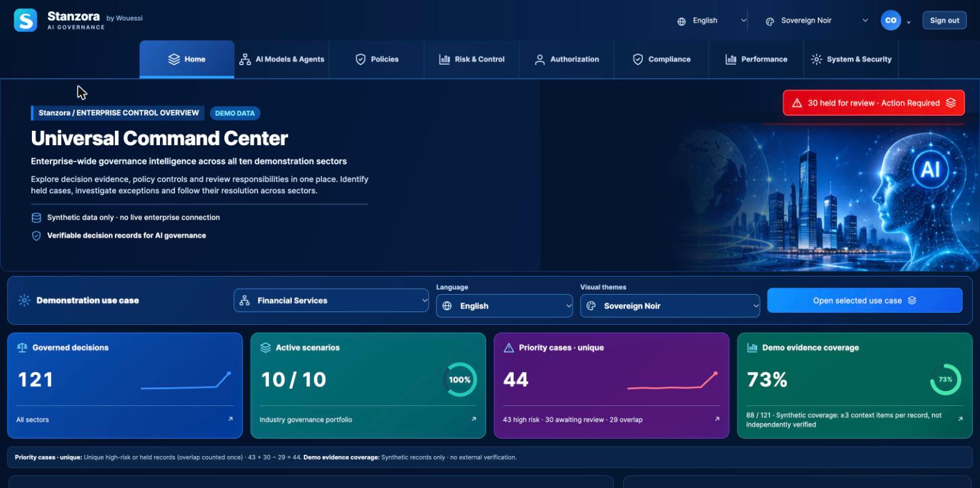The height and width of the screenshot is (488, 980).
Task: Click the globe icon beside header English
Action: 681,21
